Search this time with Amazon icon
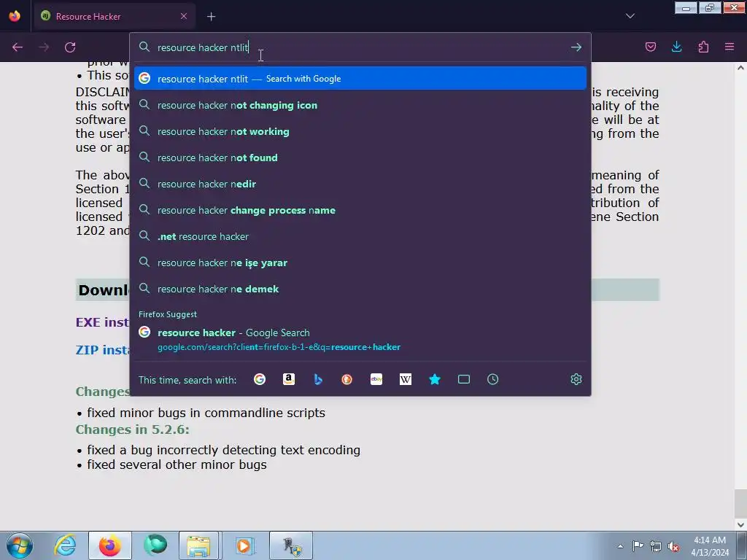Viewport: 747px width, 560px height. click(289, 379)
